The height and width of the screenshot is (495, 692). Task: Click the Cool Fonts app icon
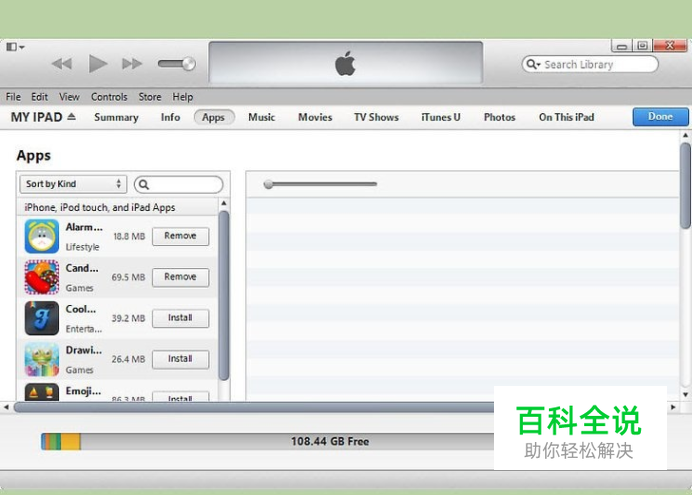41,318
